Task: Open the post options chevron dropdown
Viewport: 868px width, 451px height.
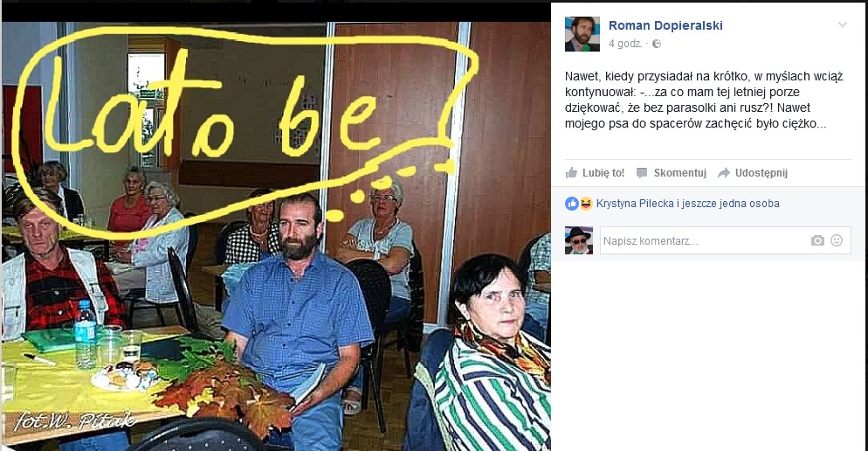Action: click(843, 25)
